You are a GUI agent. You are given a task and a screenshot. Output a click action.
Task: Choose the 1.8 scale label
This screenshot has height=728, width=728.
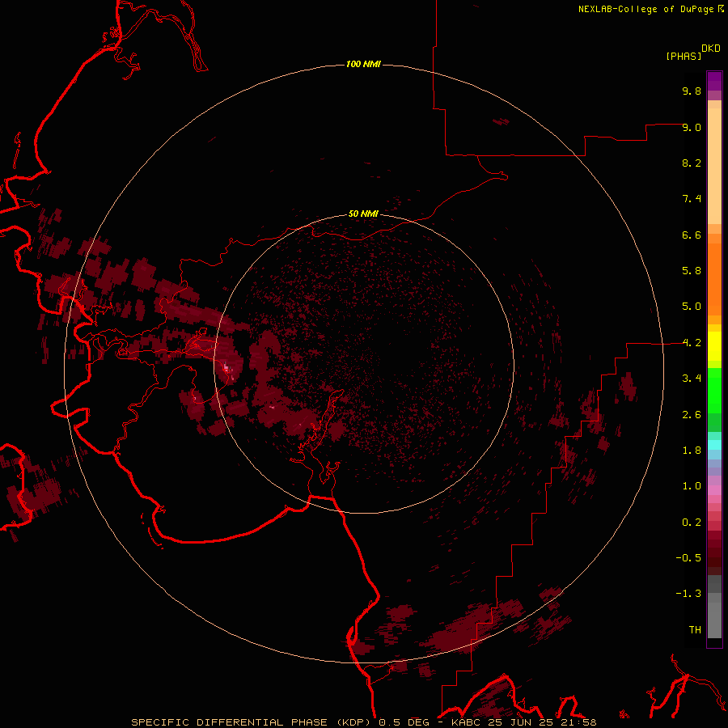coord(692,451)
